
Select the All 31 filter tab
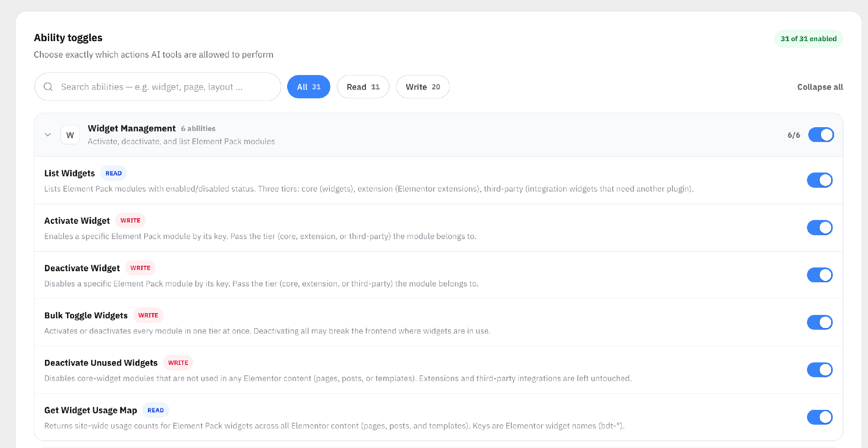[x=309, y=87]
